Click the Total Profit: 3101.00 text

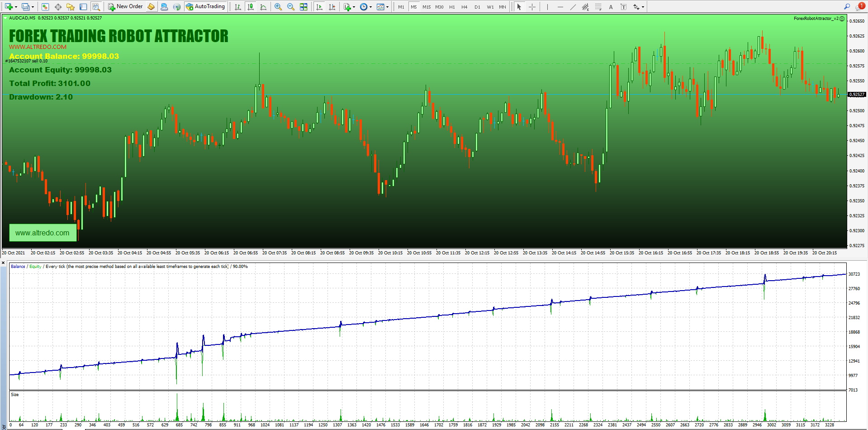point(50,83)
